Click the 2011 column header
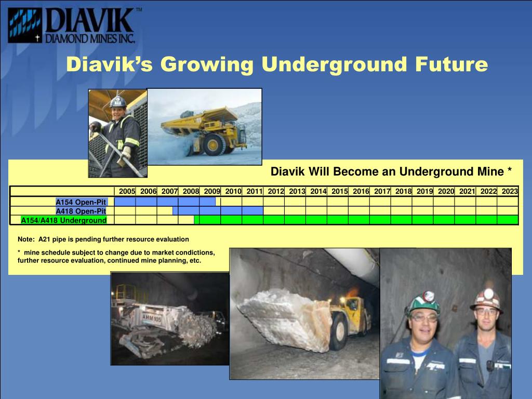 coord(255,191)
